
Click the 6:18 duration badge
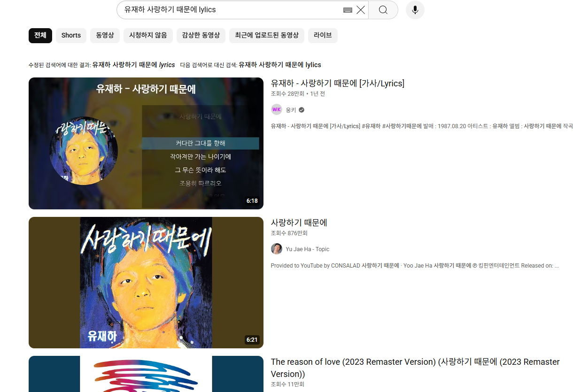pyautogui.click(x=252, y=201)
